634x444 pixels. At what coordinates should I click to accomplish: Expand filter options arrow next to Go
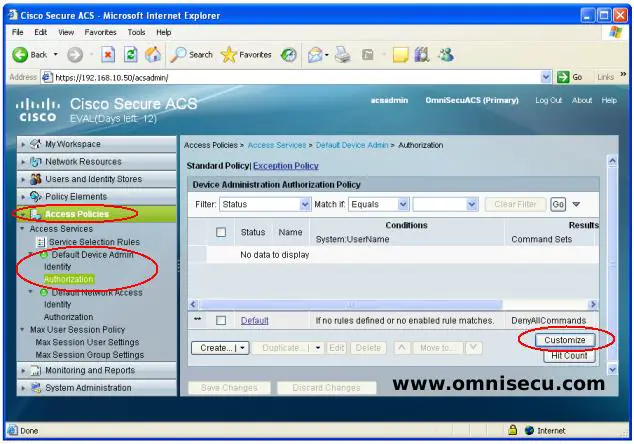pos(576,204)
